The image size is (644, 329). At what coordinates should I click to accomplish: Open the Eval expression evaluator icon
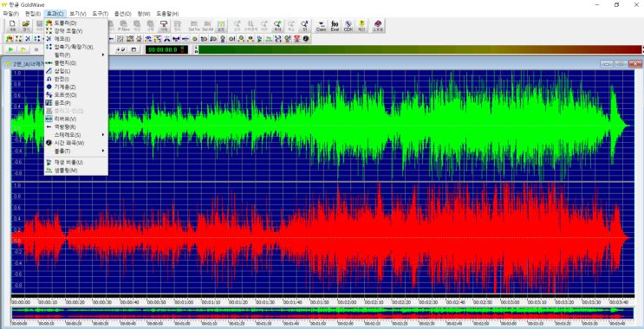335,25
